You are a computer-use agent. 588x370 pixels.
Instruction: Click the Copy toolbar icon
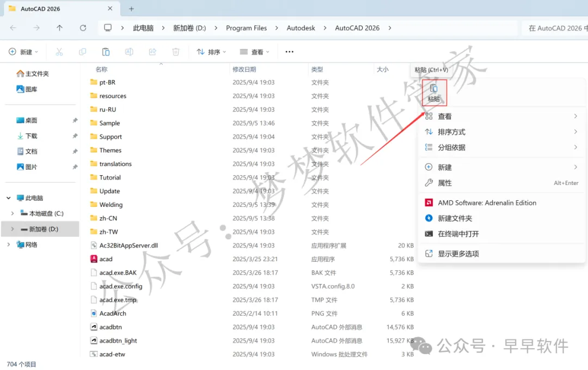coord(83,52)
